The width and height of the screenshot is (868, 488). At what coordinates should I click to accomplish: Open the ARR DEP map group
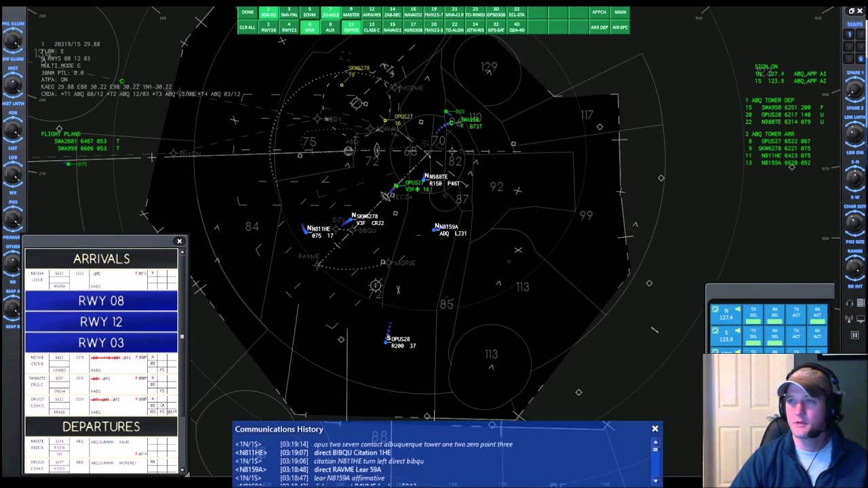599,27
